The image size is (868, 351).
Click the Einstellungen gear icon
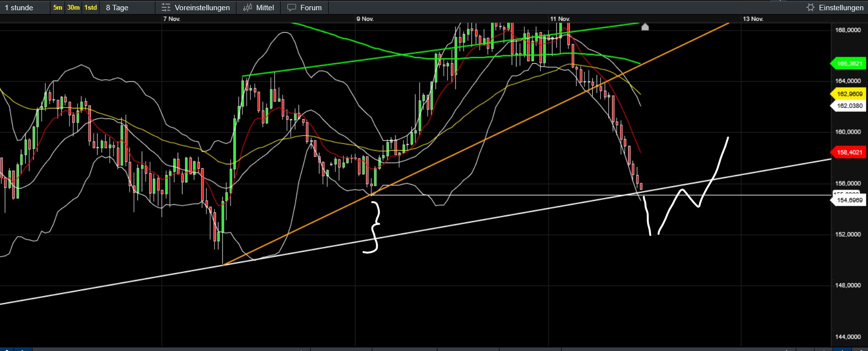coord(810,7)
